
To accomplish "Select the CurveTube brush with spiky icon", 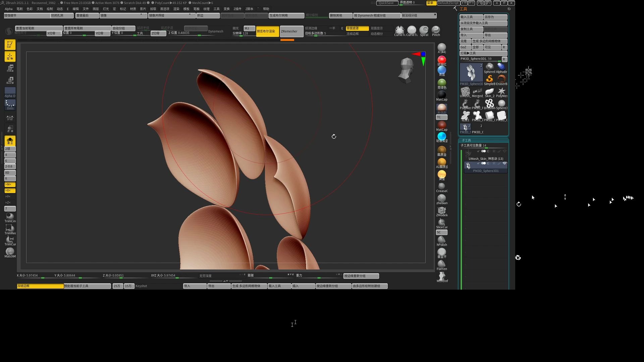I will point(399,31).
